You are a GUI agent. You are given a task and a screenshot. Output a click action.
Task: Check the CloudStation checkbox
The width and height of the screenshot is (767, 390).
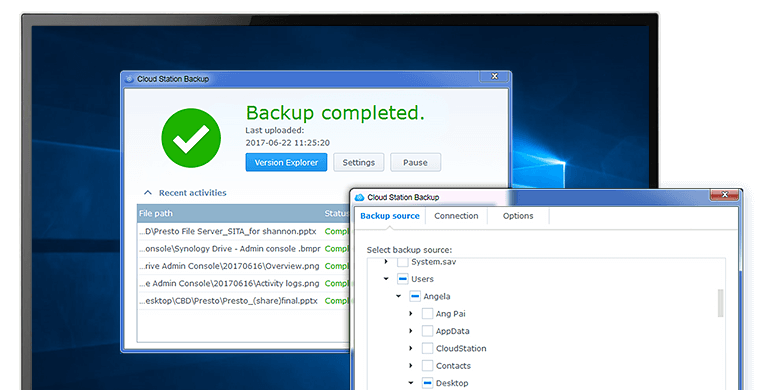[427, 348]
